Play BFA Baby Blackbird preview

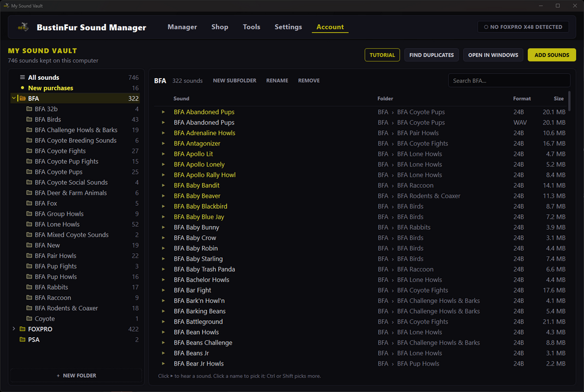tap(163, 206)
